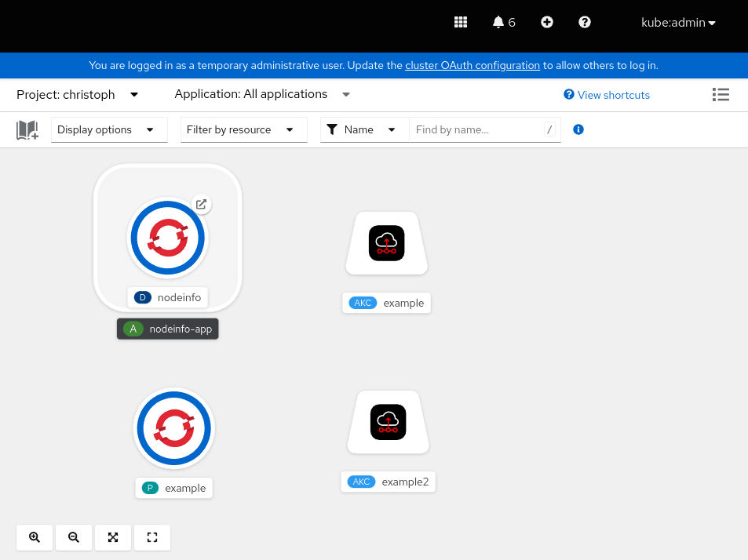Open the kube:admin user menu
748x560 pixels.
(678, 23)
